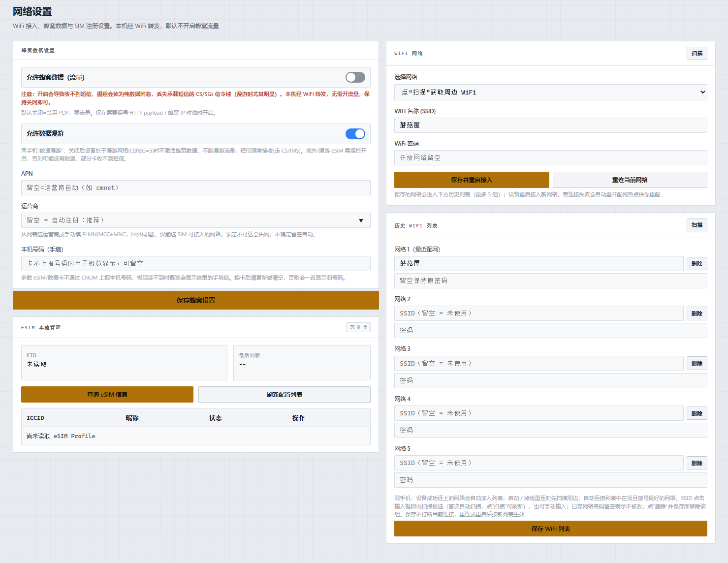Click the ICCID column header
The height and width of the screenshot is (563, 728).
(x=35, y=418)
